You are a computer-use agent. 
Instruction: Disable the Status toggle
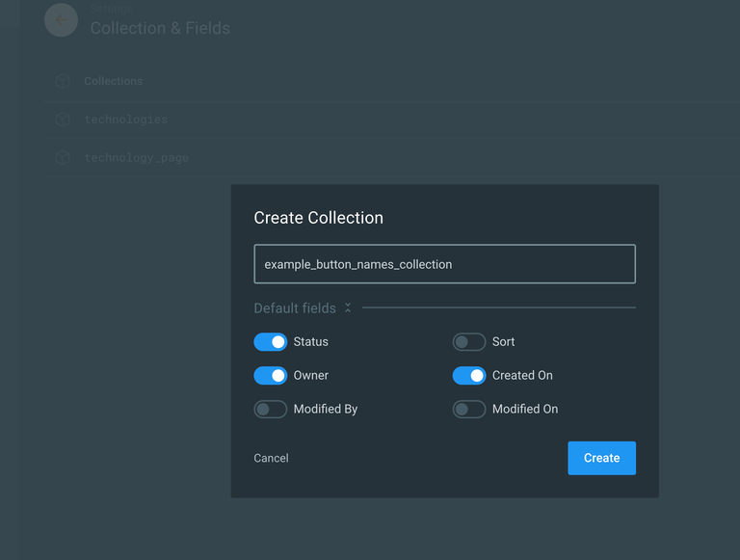pyautogui.click(x=271, y=342)
